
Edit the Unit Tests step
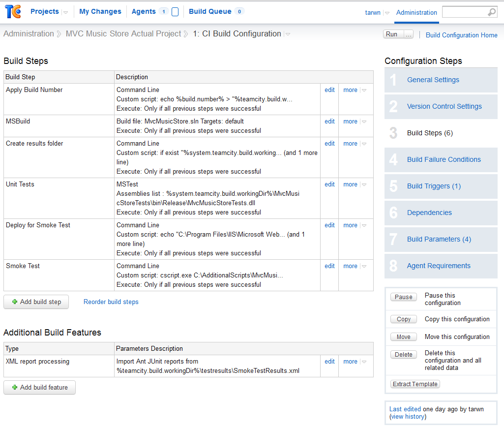329,184
